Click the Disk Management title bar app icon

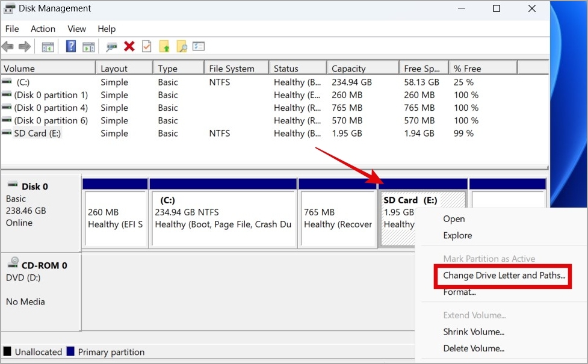(10, 8)
